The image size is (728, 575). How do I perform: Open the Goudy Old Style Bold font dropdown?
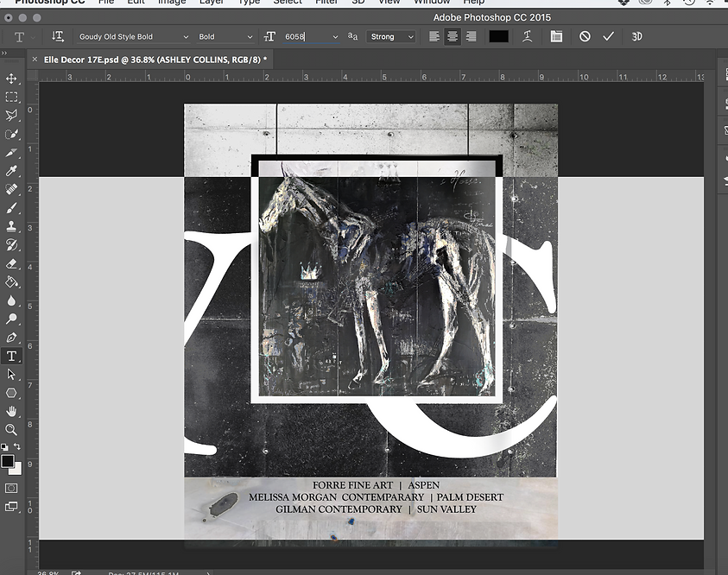pyautogui.click(x=133, y=37)
